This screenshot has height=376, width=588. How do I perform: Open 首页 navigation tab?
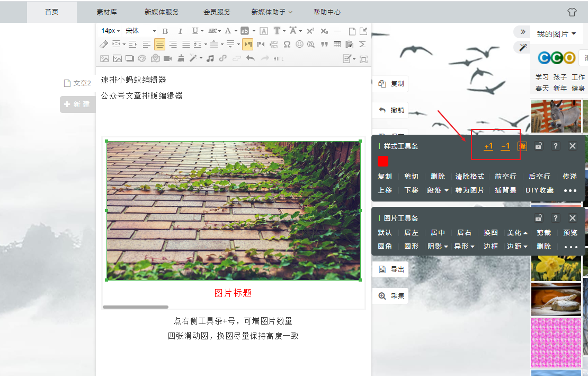pyautogui.click(x=52, y=12)
